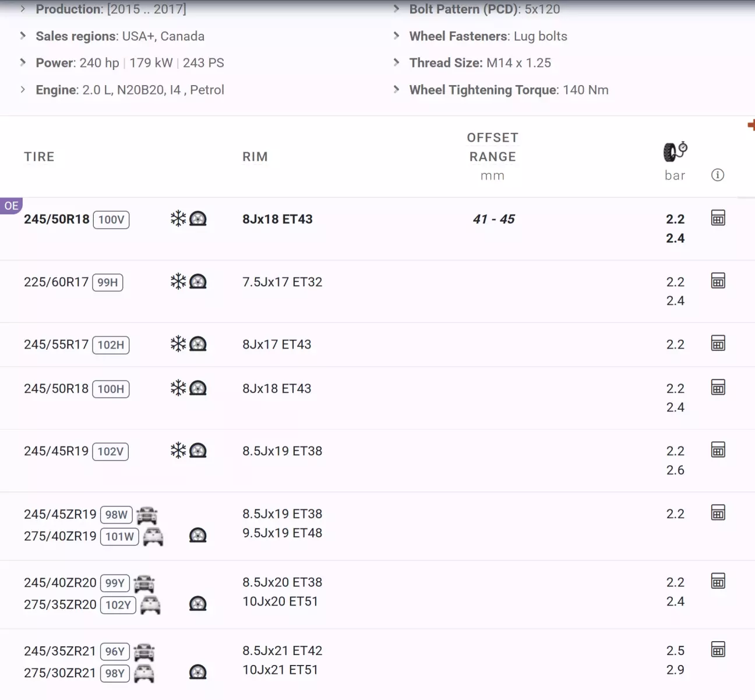The height and width of the screenshot is (700, 755).
Task: Click the red plus icon at right edge
Action: click(751, 125)
